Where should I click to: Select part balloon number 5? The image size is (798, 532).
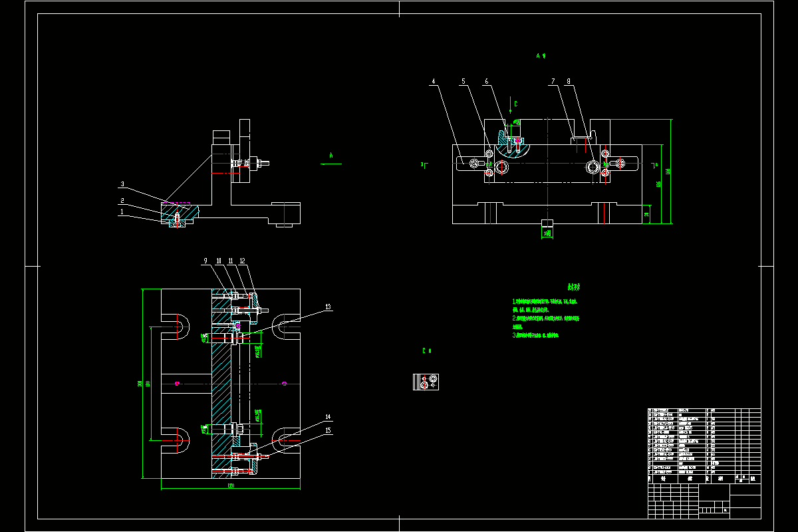pyautogui.click(x=464, y=82)
